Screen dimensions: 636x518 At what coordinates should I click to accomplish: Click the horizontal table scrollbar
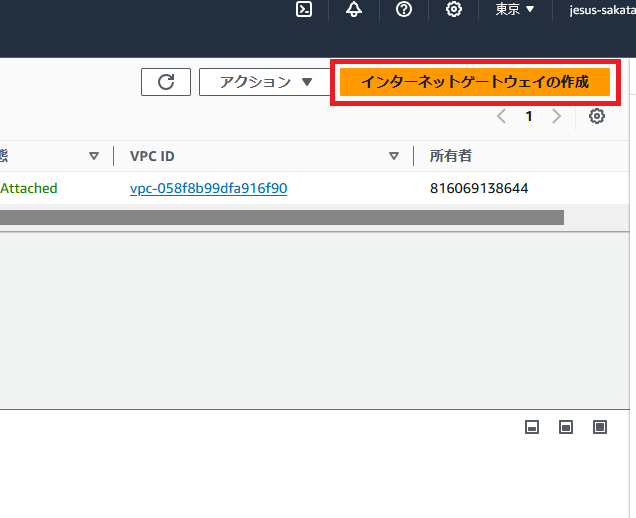pyautogui.click(x=282, y=217)
